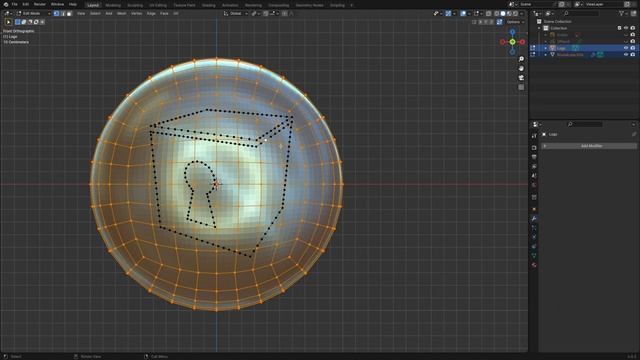
Task: Open the outliner filter dropdown
Action: point(623,13)
